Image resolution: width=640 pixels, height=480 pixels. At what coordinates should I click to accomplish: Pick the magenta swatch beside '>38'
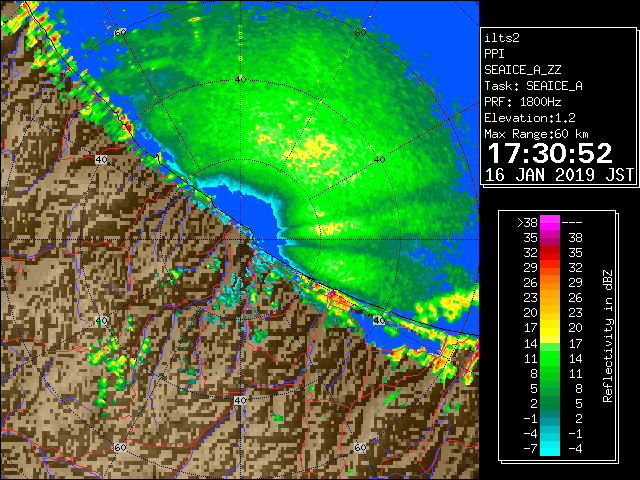coord(550,223)
